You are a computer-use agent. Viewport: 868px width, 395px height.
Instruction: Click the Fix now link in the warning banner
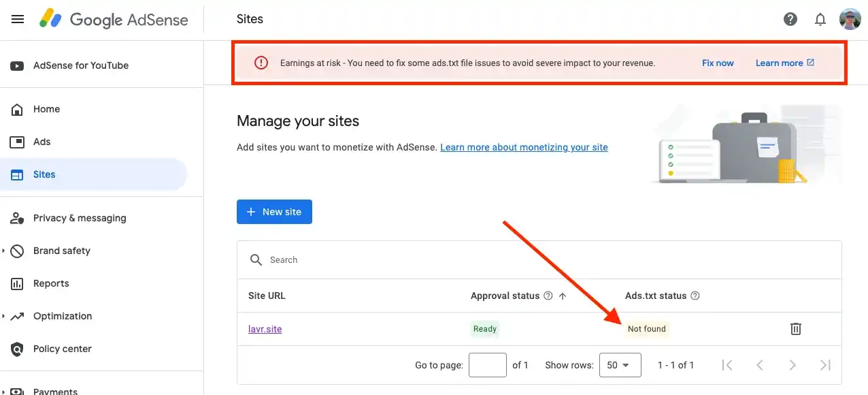click(718, 63)
